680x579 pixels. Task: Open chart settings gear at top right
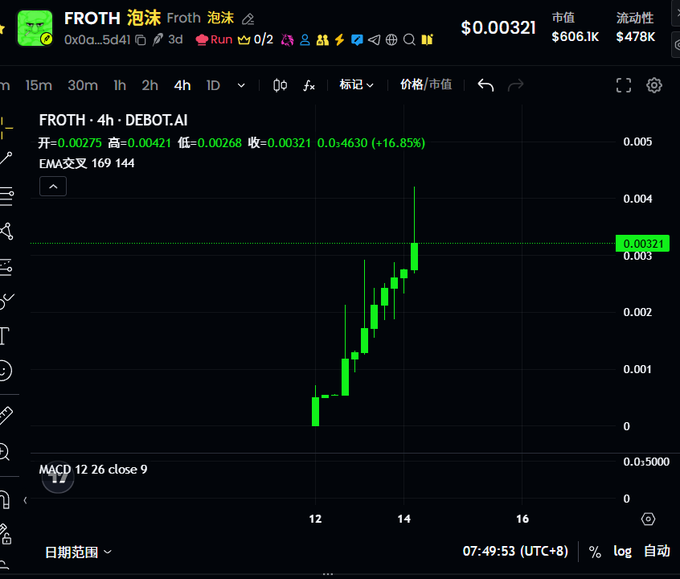click(x=654, y=85)
